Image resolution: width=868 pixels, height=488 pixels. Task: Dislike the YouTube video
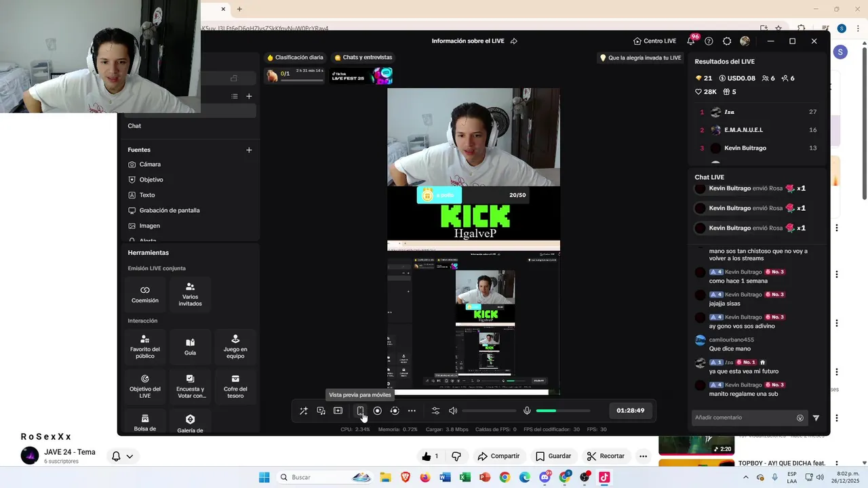(x=456, y=456)
